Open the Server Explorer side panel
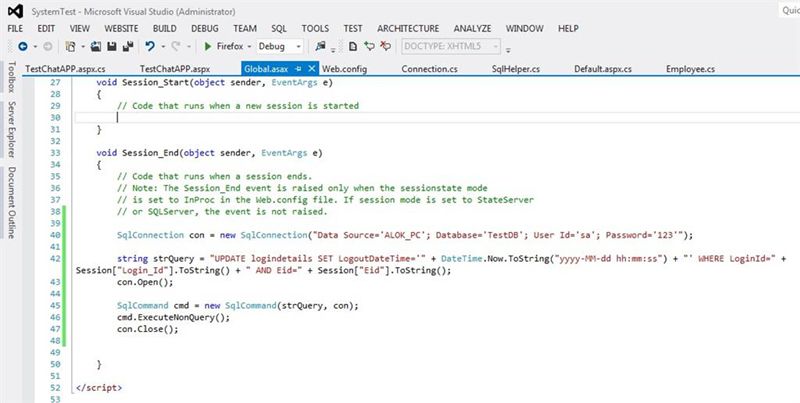Viewport: 800px width, 403px height. coord(11,130)
